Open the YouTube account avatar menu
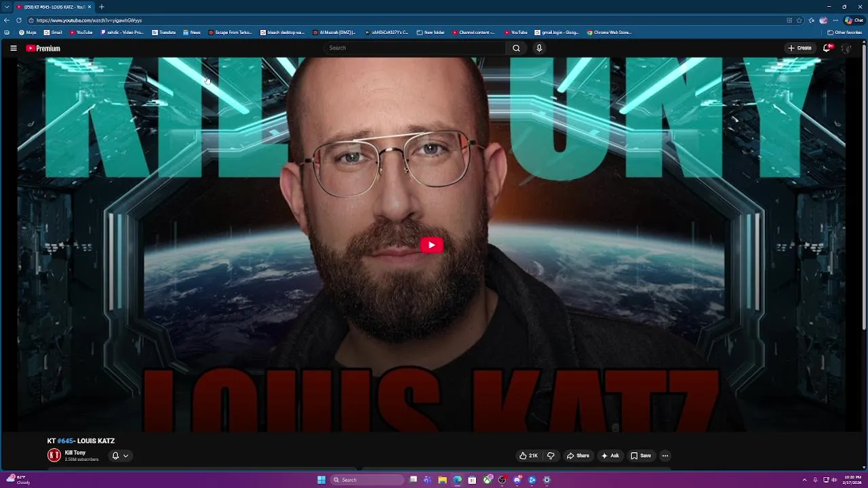This screenshot has width=868, height=488. tap(846, 48)
